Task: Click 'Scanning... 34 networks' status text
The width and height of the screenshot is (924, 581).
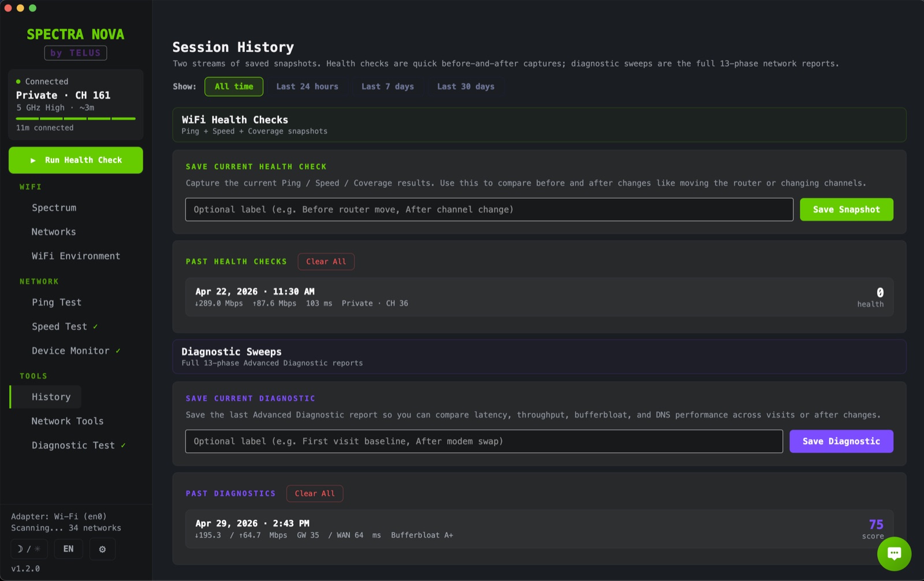Action: 66,528
